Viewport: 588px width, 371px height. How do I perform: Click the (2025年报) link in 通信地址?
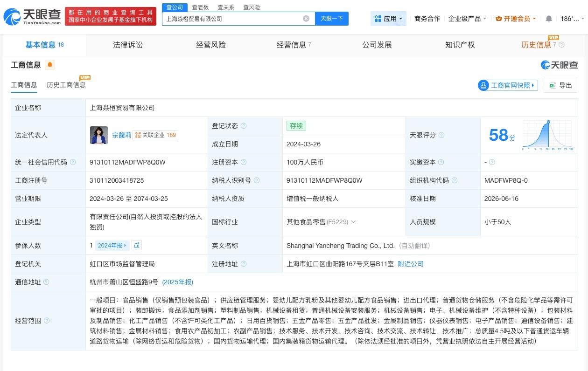pyautogui.click(x=177, y=282)
